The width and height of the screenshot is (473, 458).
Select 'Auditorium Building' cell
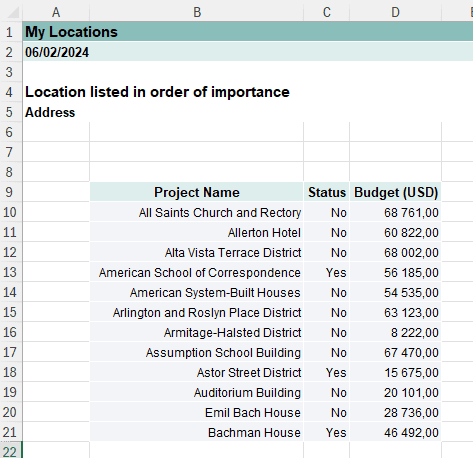(197, 392)
